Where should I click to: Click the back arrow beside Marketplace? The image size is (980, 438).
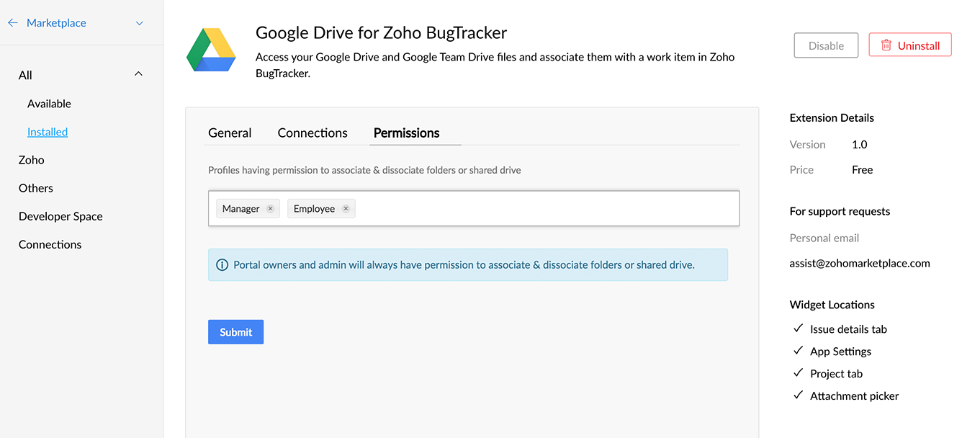point(13,23)
